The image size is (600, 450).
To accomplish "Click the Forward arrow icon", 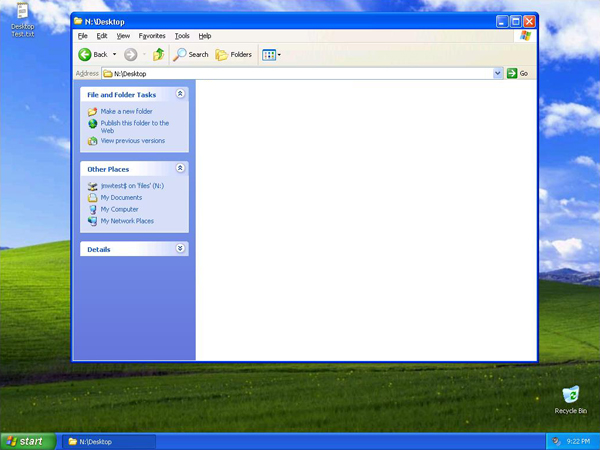I will (130, 55).
